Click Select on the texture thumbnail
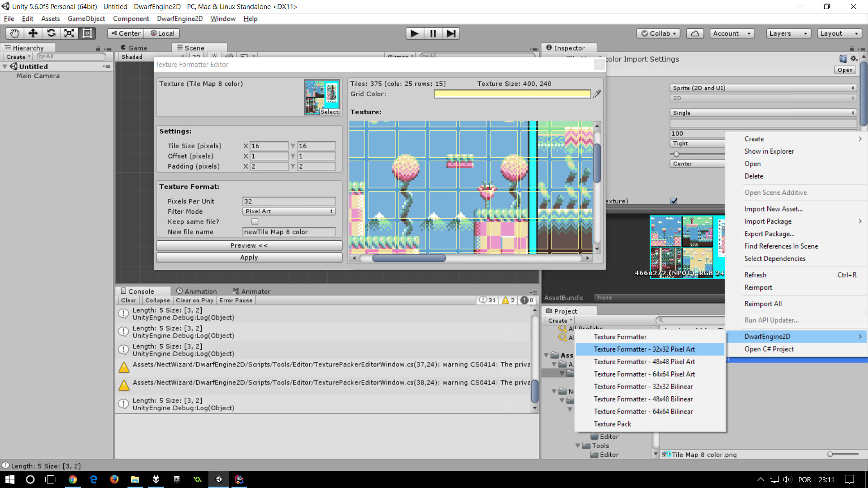The image size is (868, 488). (x=330, y=112)
